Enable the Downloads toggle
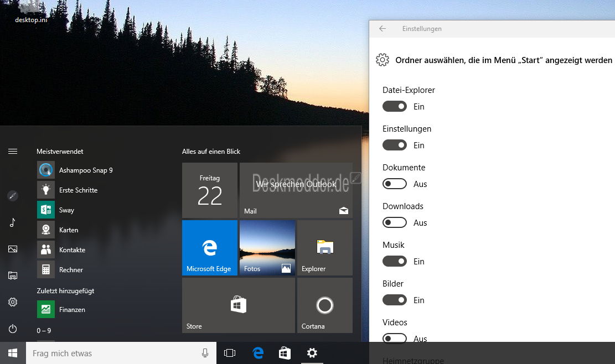615x364 pixels. click(395, 222)
